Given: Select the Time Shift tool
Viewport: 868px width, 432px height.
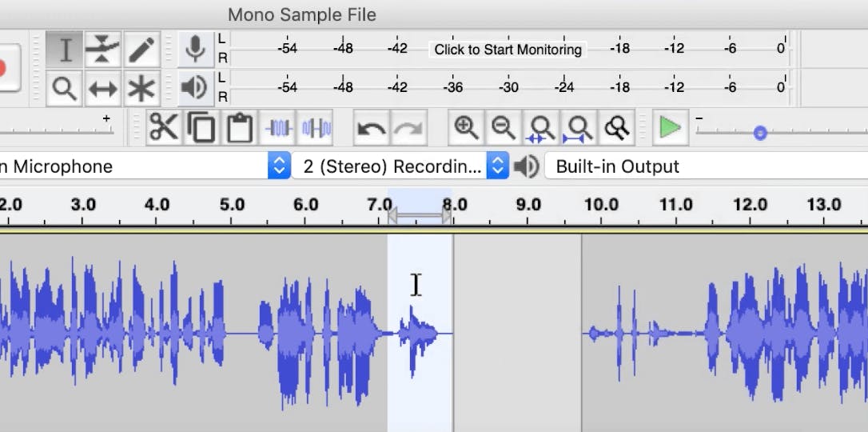Looking at the screenshot, I should tap(103, 89).
